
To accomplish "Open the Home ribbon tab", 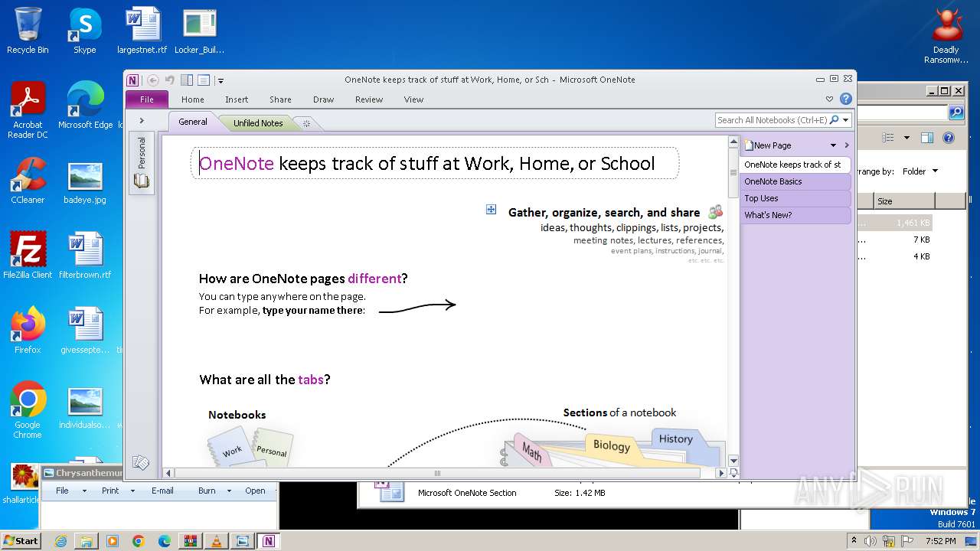I will (193, 99).
